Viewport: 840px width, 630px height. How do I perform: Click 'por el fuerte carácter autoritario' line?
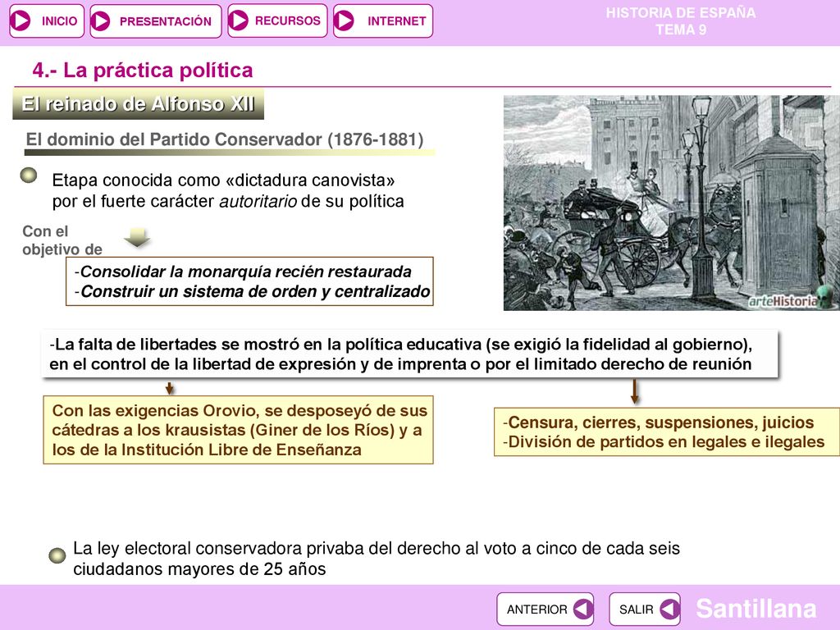pyautogui.click(x=228, y=202)
